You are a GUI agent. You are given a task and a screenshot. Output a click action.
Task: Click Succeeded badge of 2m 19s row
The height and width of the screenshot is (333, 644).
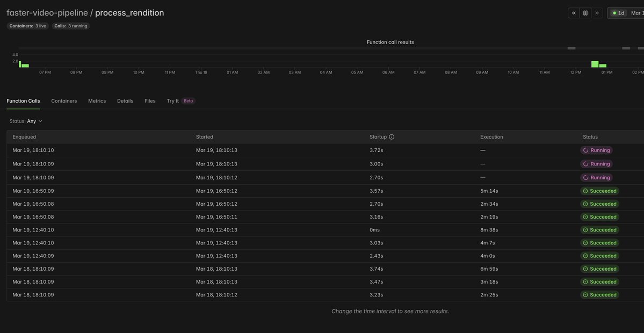(599, 217)
